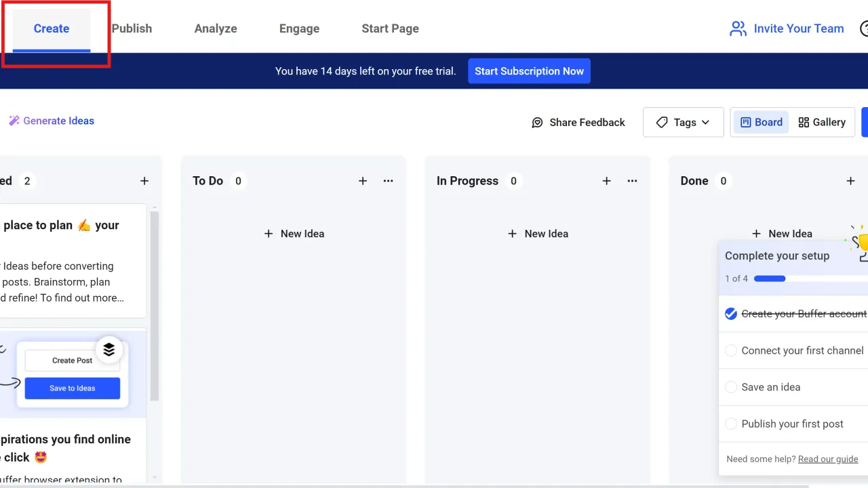Click the Create Post button in illustration
The image size is (868, 488).
point(72,361)
